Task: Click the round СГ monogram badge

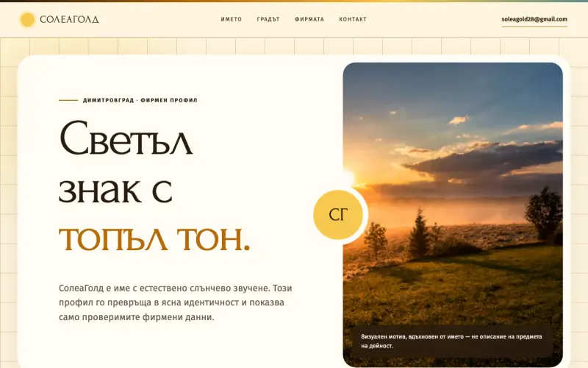Action: tap(338, 215)
